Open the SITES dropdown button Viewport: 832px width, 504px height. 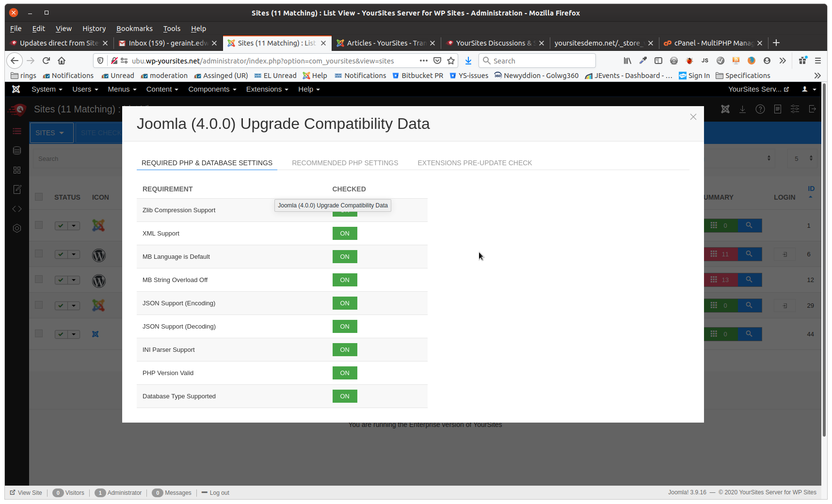(51, 133)
